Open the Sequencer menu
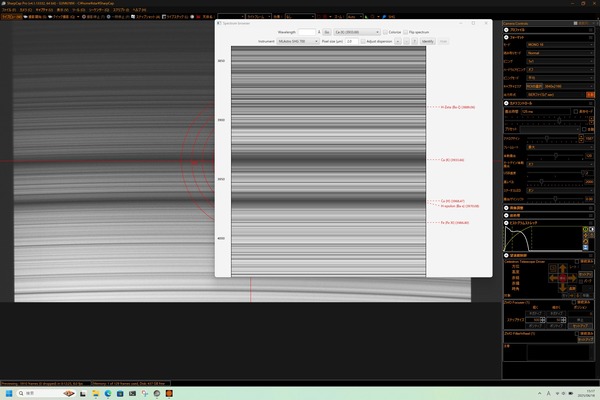Viewport: 600px width, 400px height. click(99, 10)
